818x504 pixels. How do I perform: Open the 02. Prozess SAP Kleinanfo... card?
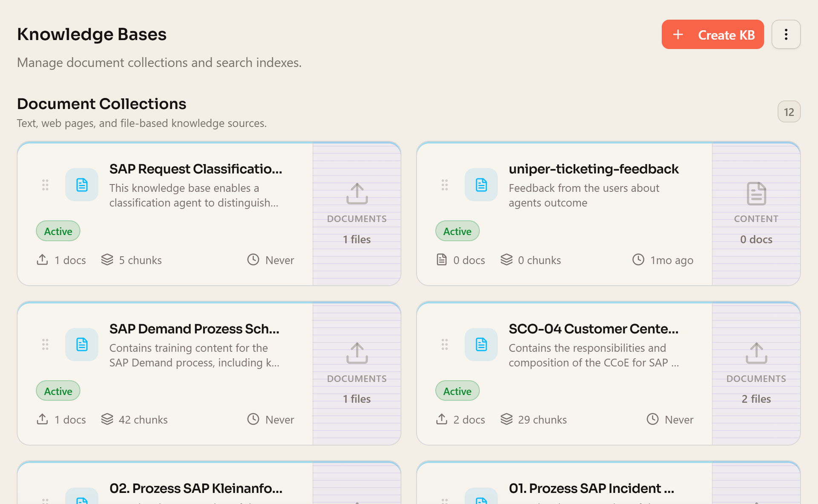(209, 483)
